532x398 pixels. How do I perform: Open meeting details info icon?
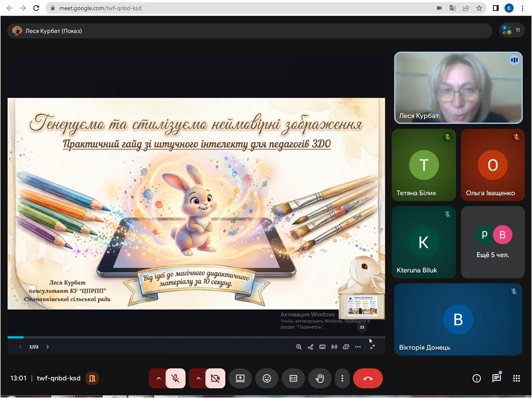476,378
